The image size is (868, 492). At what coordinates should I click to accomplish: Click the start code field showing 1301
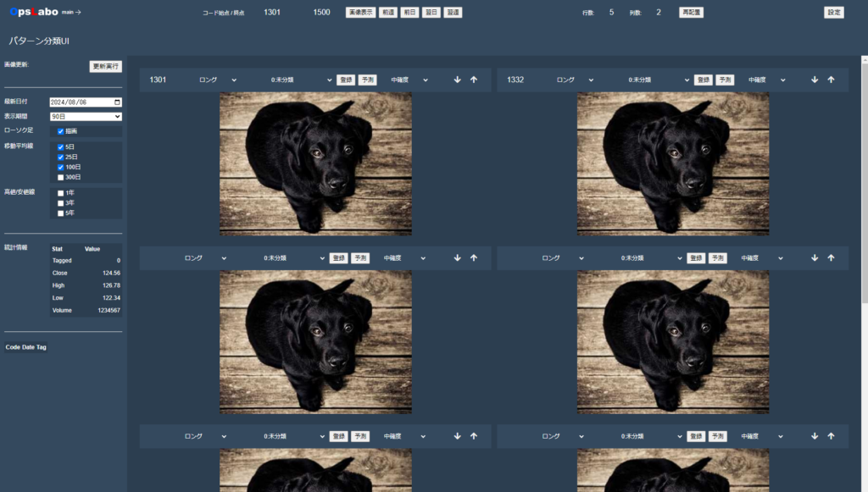pyautogui.click(x=272, y=12)
